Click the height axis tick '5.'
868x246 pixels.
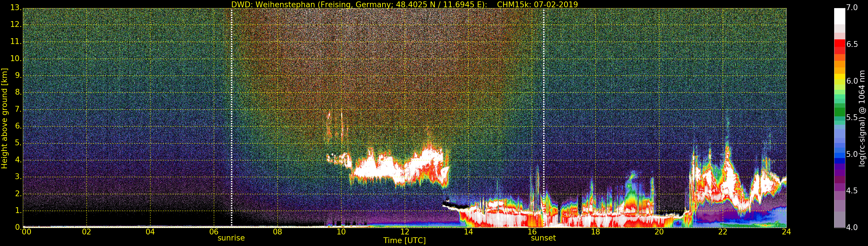coord(18,143)
